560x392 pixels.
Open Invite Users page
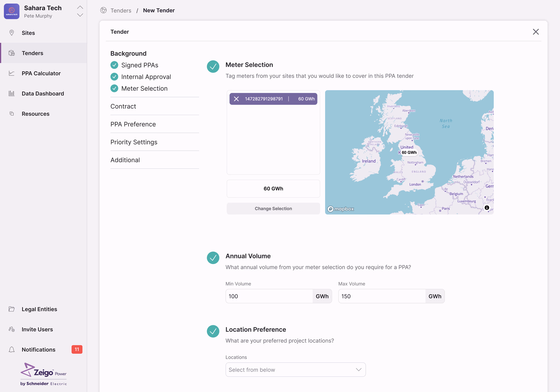[43, 329]
